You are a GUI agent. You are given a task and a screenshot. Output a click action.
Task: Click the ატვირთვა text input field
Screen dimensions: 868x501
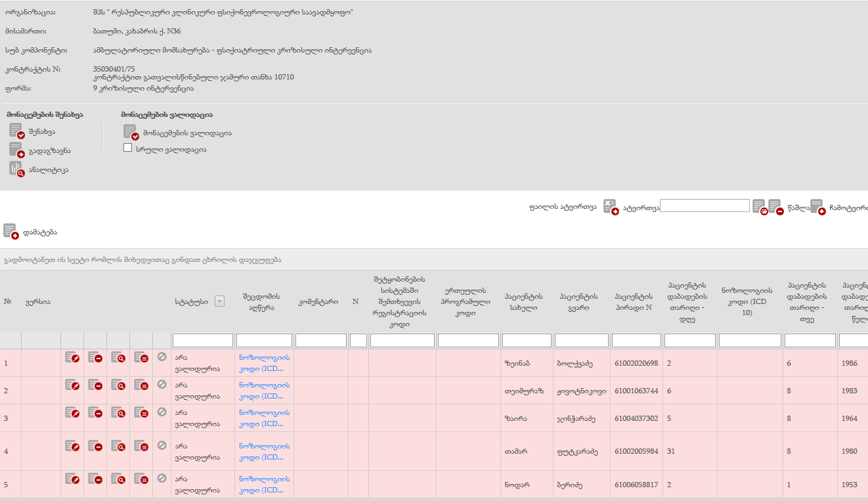705,206
